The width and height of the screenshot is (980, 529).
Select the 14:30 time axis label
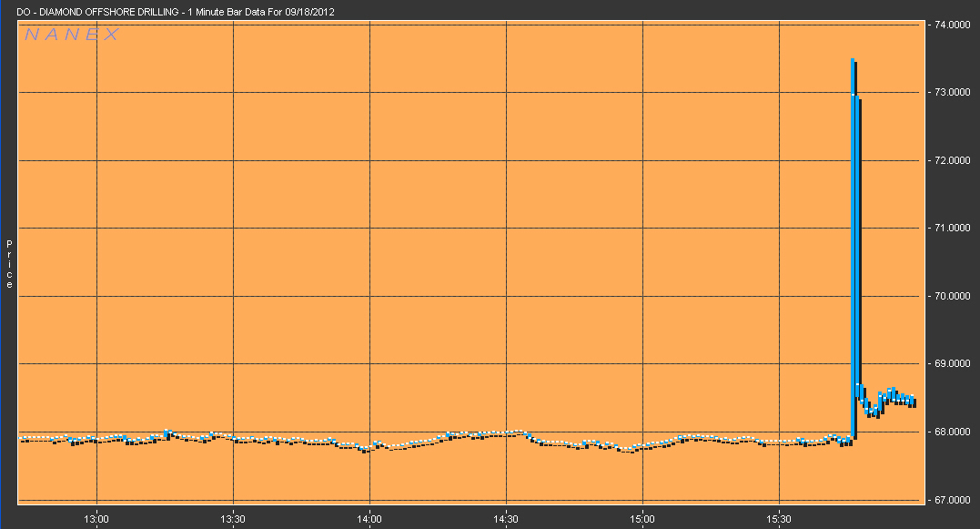506,519
